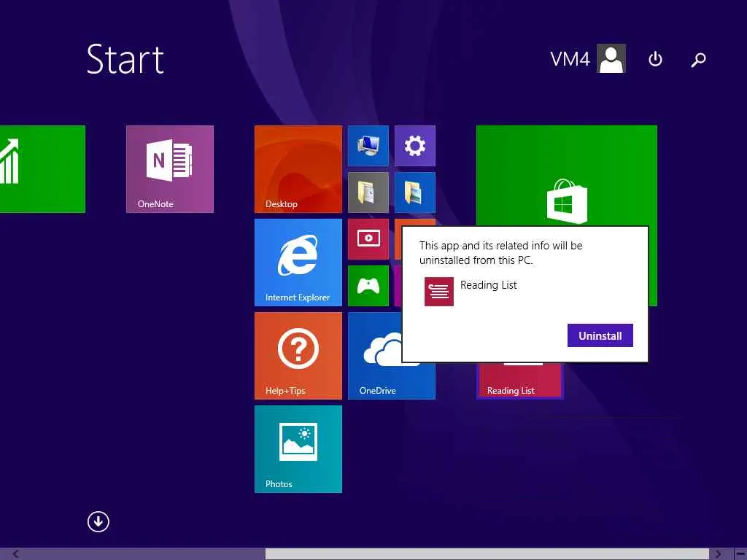Viewport: 747px width, 560px height.
Task: Select the Reading List tile
Action: point(519,381)
